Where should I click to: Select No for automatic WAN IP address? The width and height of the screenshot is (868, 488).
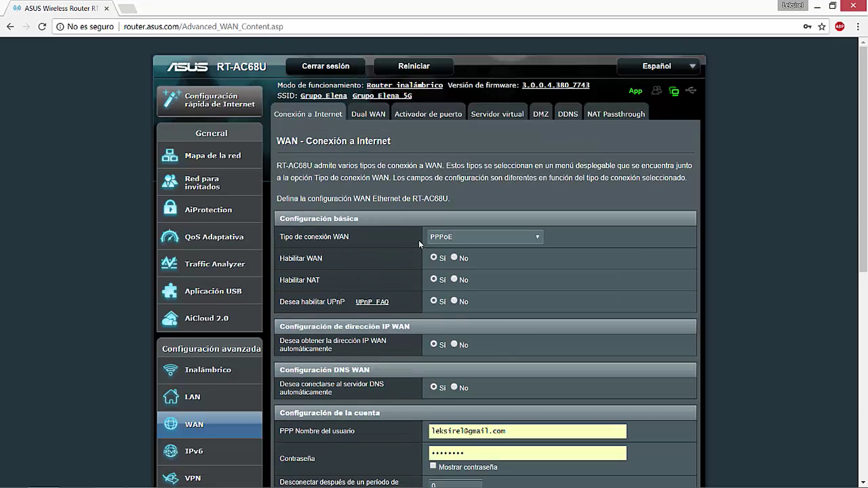(x=454, y=344)
